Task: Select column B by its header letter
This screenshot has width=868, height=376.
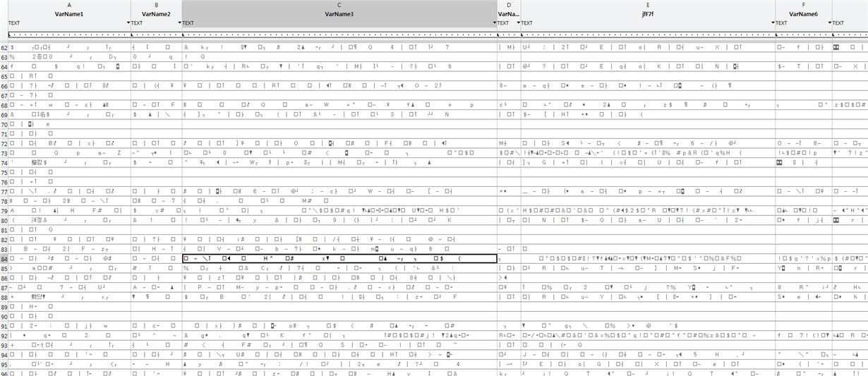Action: tap(156, 5)
